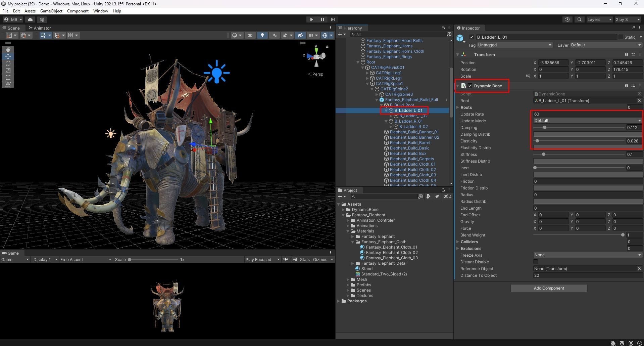Click the Hierarchy search field
644x346 pixels.
(399, 34)
